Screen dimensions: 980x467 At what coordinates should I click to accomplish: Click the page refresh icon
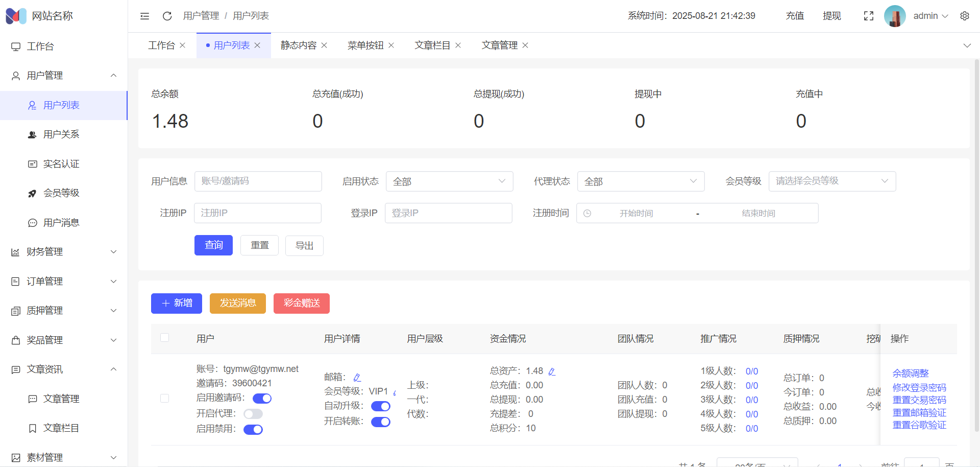tap(167, 16)
